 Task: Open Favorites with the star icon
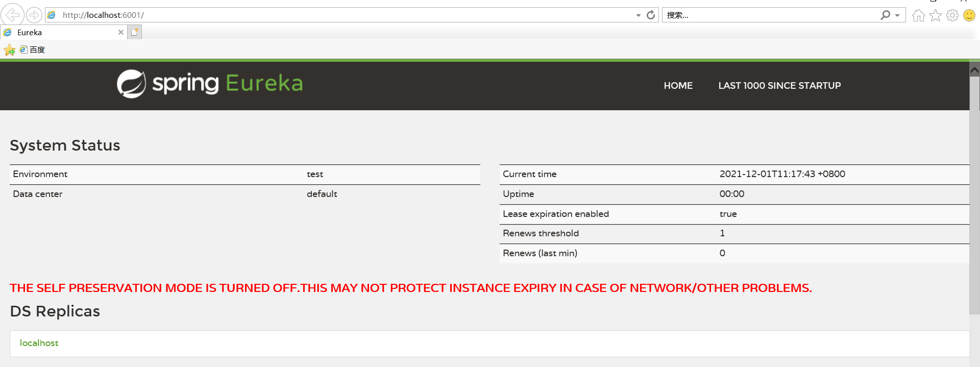click(x=935, y=16)
